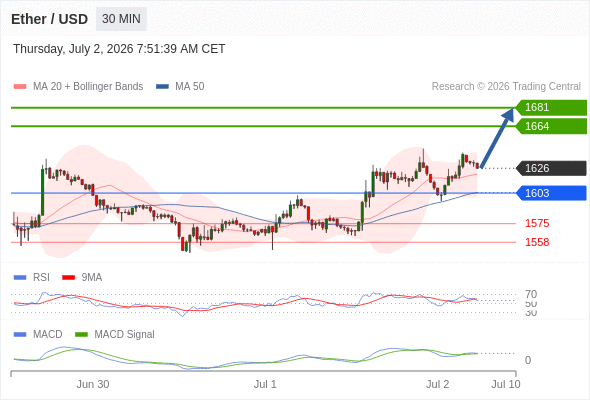
Task: Click the 1558 red support label
Action: (x=537, y=242)
